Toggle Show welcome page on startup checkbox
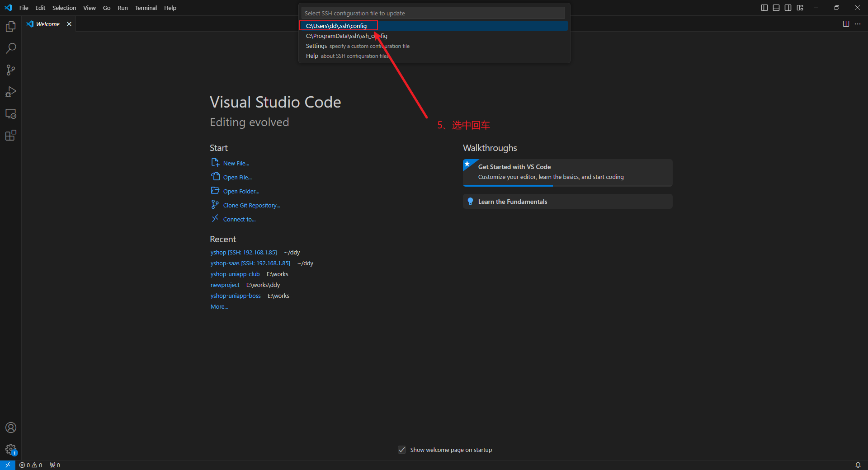Screen dimensions: 868x470 point(402,450)
